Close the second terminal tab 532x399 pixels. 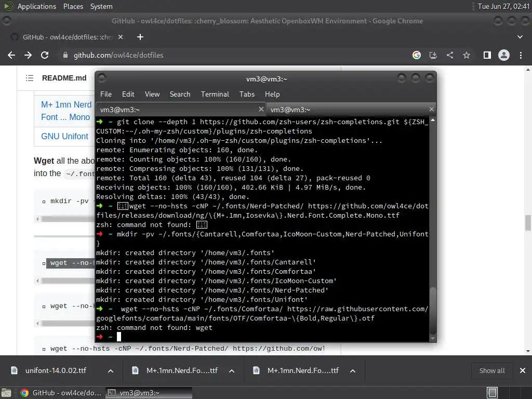(x=432, y=109)
